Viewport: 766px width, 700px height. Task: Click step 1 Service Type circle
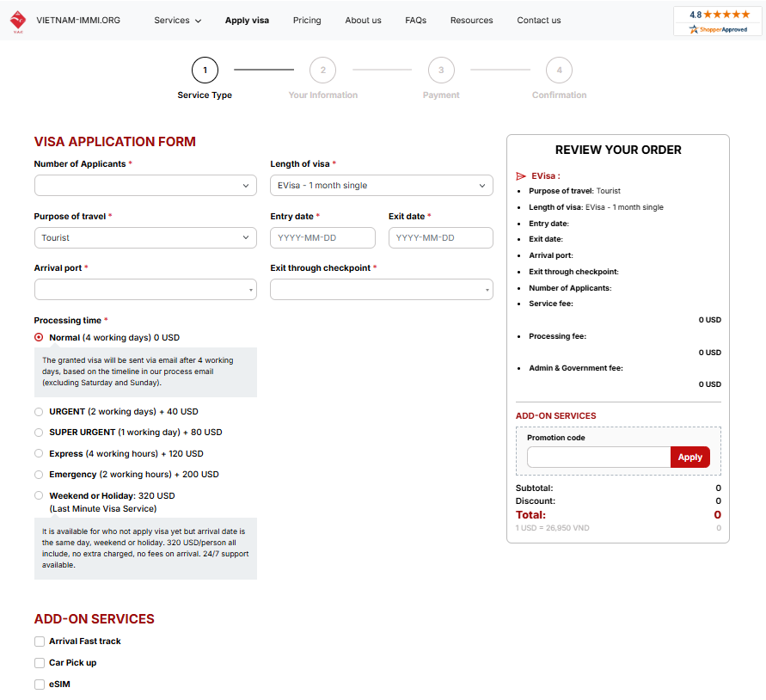205,70
